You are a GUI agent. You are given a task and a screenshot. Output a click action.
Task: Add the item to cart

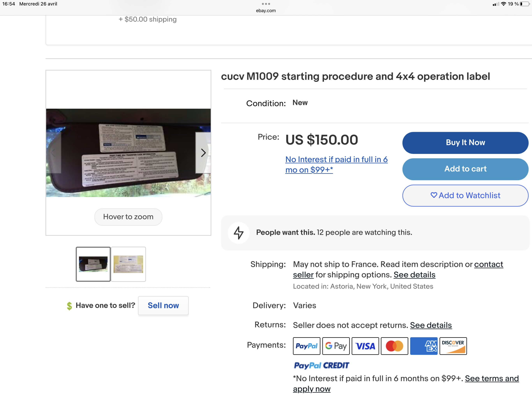(x=465, y=169)
